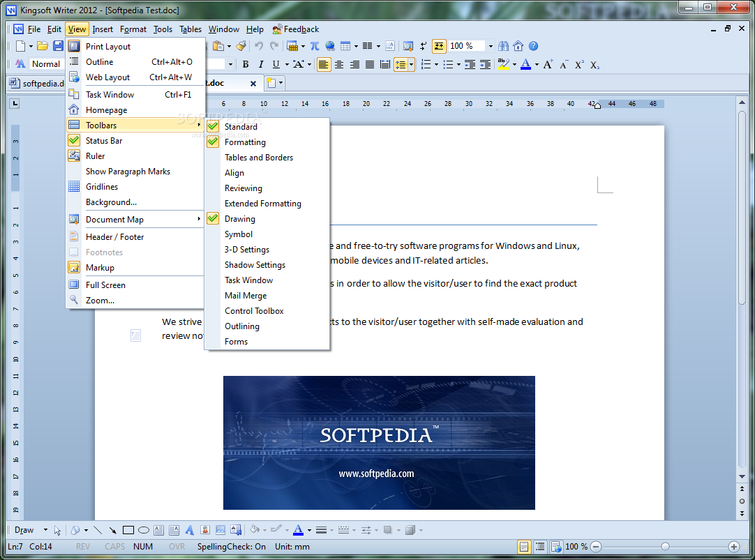
Task: Justify text alignment icon
Action: point(370,64)
